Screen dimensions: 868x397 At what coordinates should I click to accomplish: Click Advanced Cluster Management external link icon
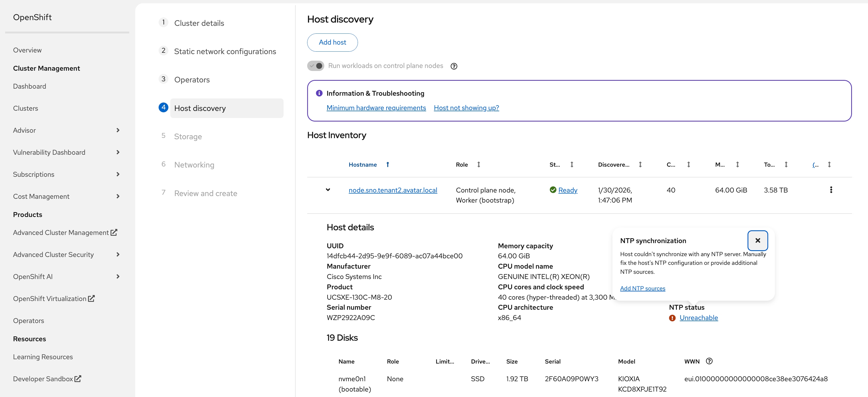114,232
